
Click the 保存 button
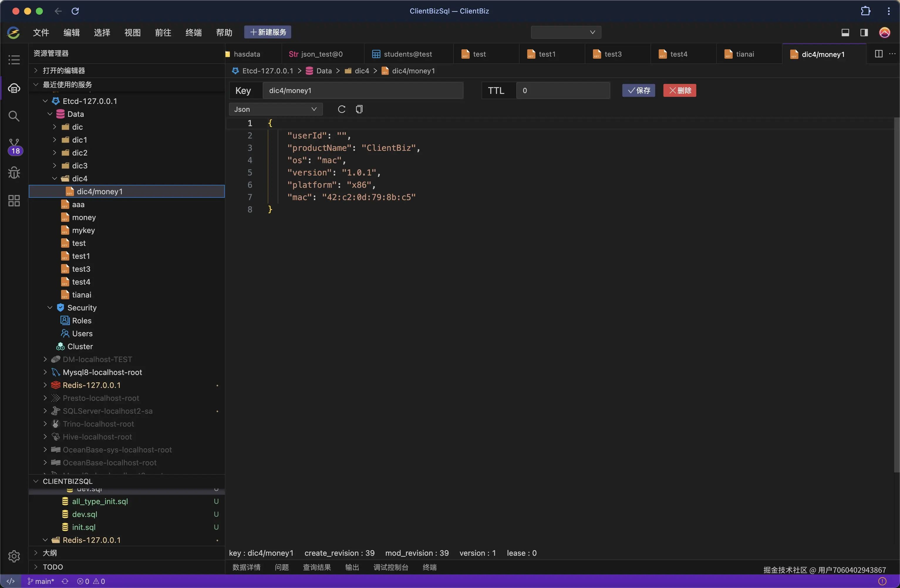639,90
